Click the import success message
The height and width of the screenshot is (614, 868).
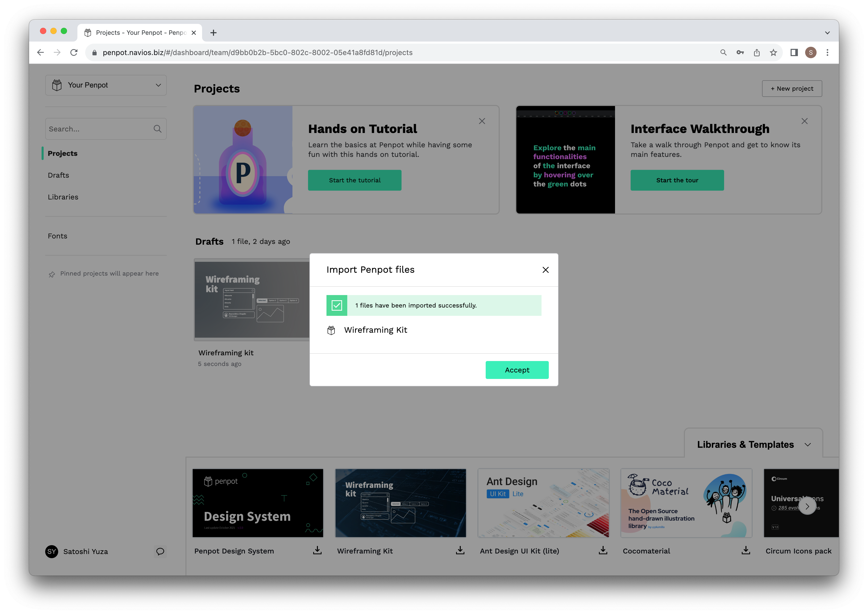(x=434, y=305)
